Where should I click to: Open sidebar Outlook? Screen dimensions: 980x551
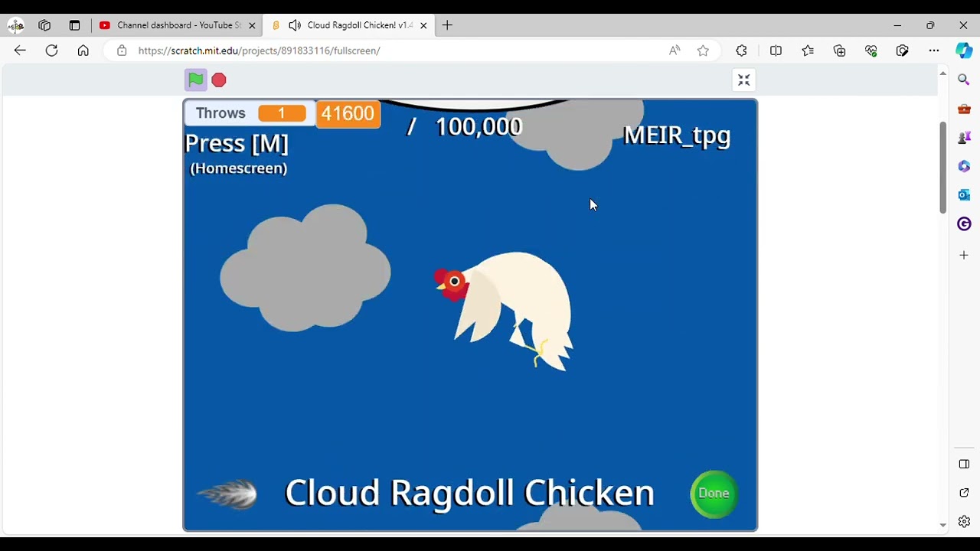point(964,195)
